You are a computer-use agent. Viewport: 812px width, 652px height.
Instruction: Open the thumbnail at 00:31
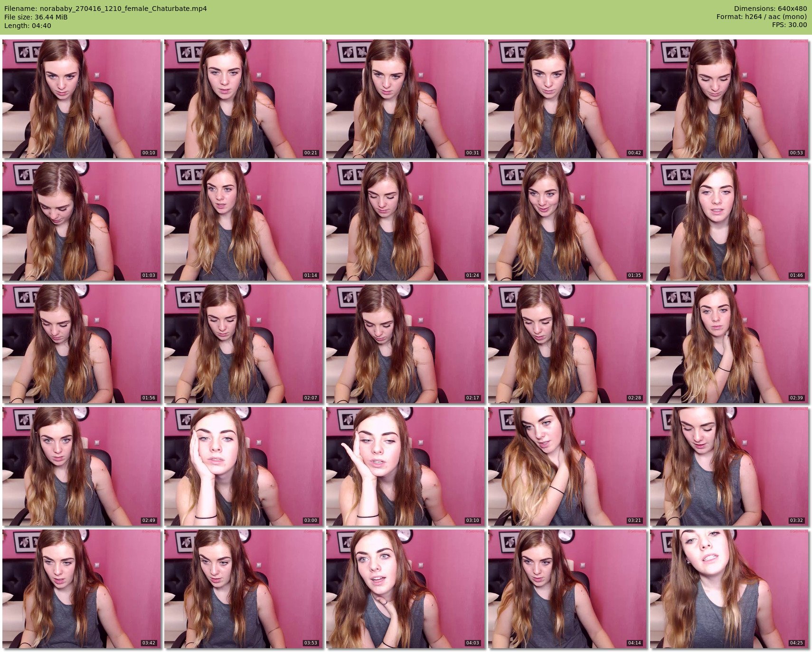pyautogui.click(x=405, y=98)
